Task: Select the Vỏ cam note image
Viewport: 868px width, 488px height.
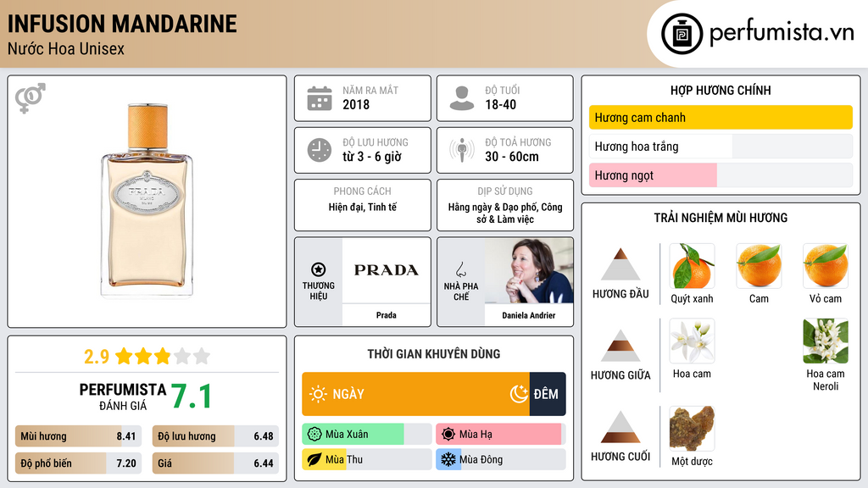Action: [x=826, y=266]
